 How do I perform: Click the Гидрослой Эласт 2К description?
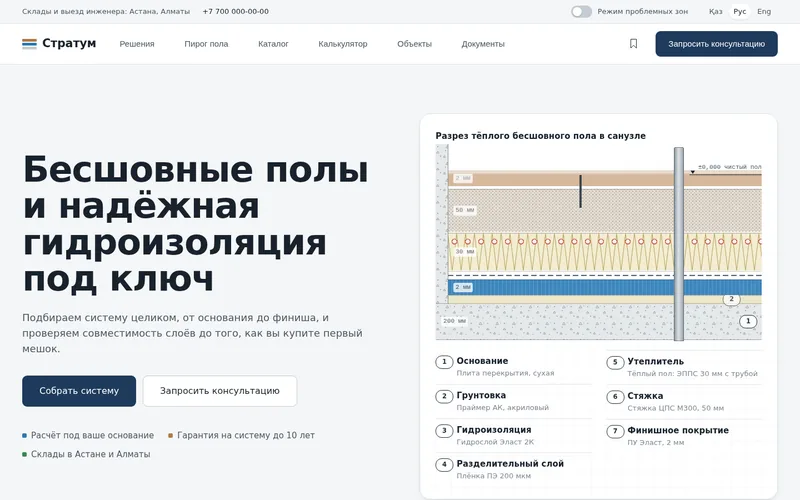click(495, 442)
